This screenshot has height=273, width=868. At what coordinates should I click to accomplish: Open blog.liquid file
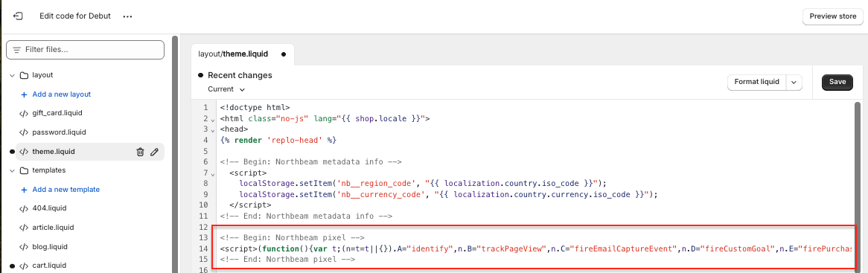[x=50, y=246]
